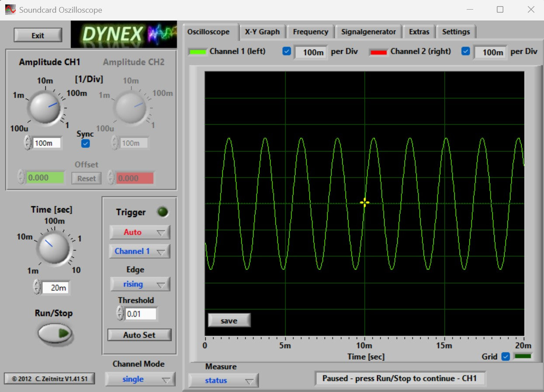Viewport: 544px width, 392px height.
Task: Click the green Channel 1 color swatch
Action: (x=197, y=52)
